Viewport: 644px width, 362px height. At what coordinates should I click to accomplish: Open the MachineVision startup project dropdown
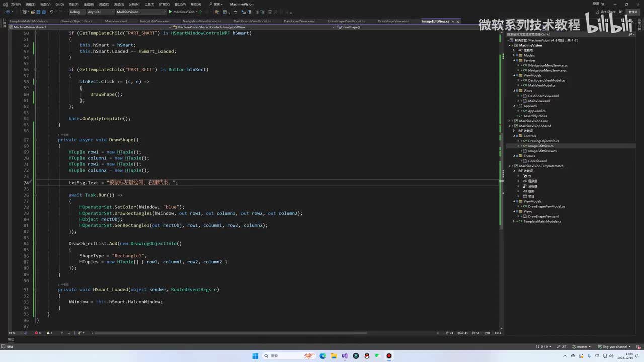tap(140, 12)
